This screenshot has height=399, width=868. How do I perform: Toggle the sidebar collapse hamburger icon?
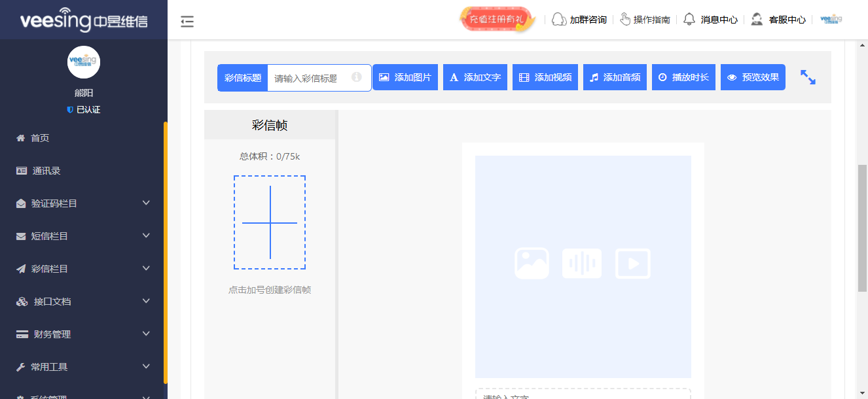pos(187,22)
